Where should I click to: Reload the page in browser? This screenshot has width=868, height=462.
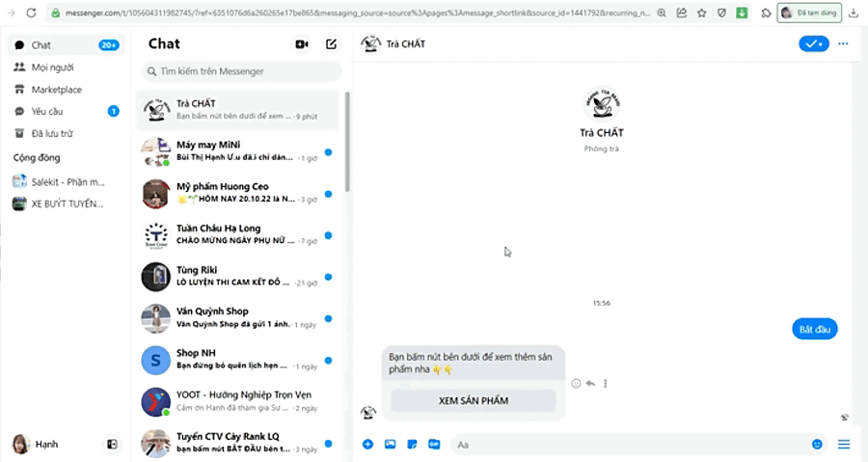click(31, 13)
